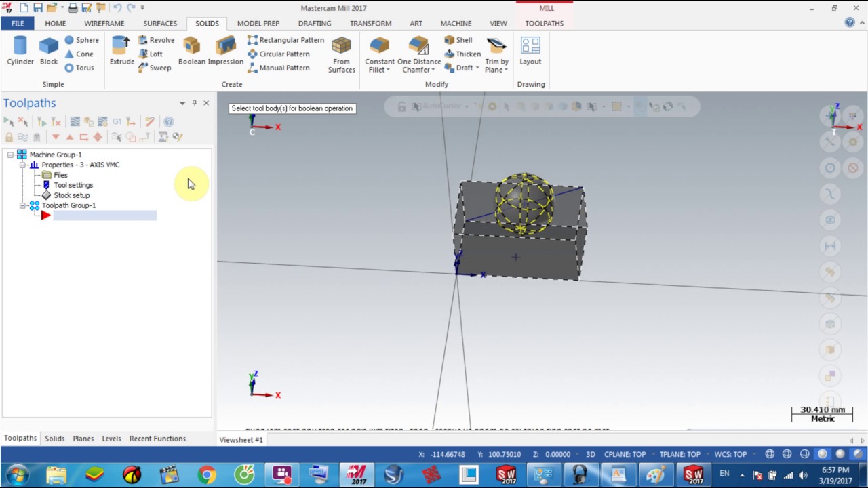Open the Windows Start menu
The width and height of the screenshot is (868, 488).
[x=16, y=474]
